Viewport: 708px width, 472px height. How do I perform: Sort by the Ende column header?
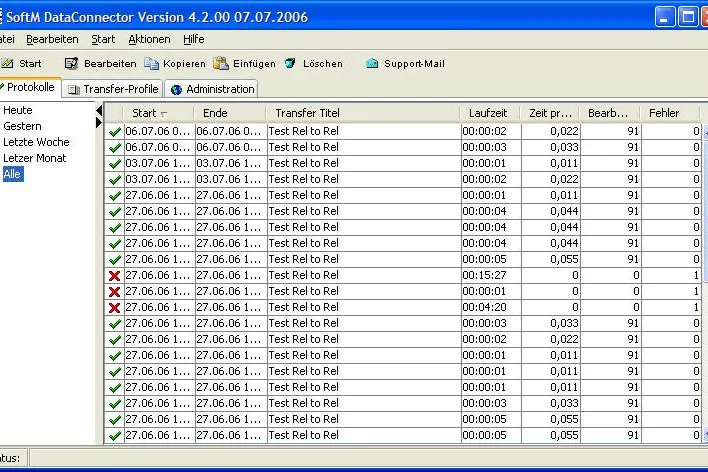coord(229,113)
